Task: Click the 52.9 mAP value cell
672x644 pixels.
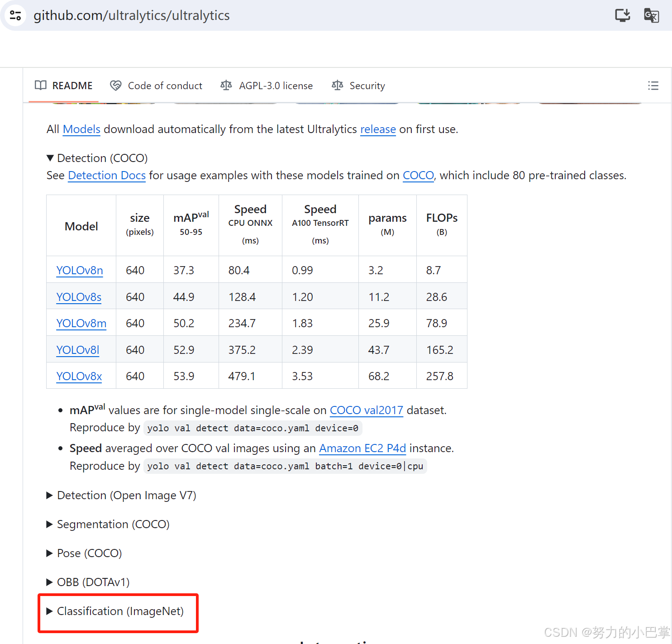Action: (191, 350)
